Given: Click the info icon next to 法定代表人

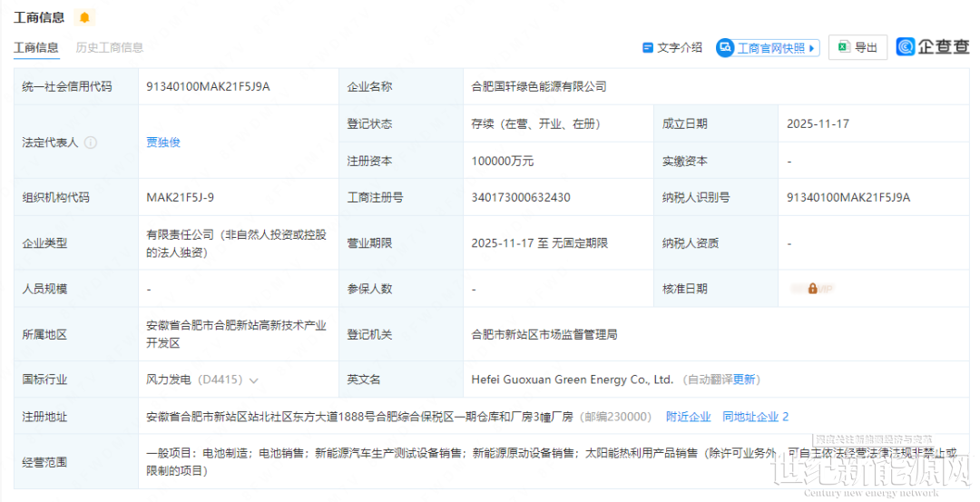Looking at the screenshot, I should point(91,143).
